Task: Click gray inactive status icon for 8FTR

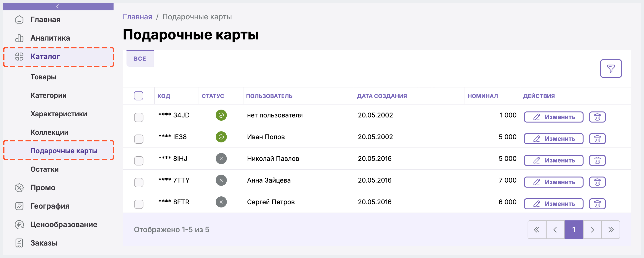Action: (x=221, y=202)
